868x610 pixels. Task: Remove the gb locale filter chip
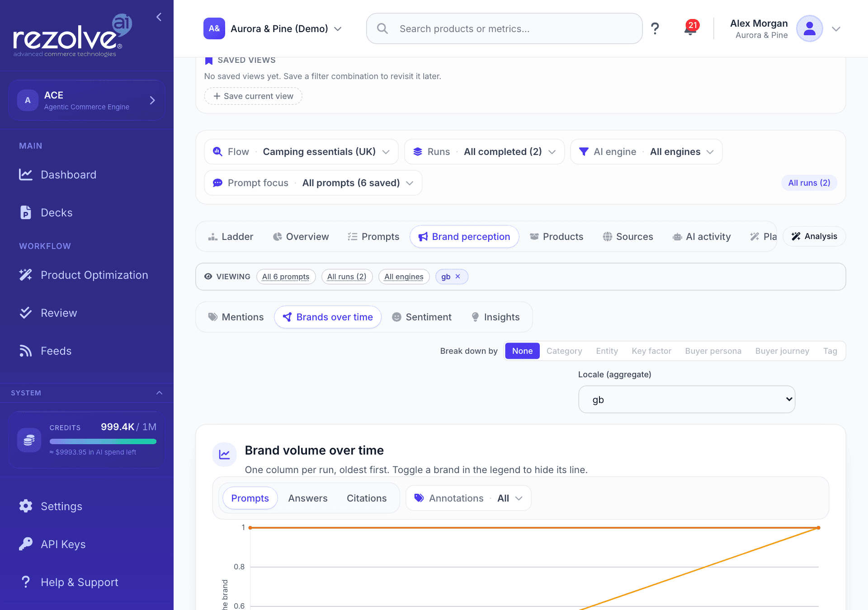(x=458, y=277)
